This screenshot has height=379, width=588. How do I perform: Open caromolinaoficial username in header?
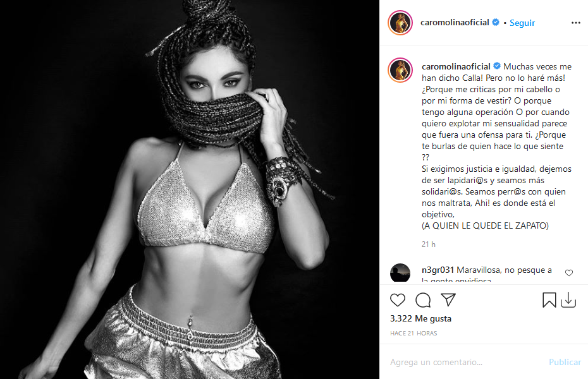pyautogui.click(x=455, y=23)
